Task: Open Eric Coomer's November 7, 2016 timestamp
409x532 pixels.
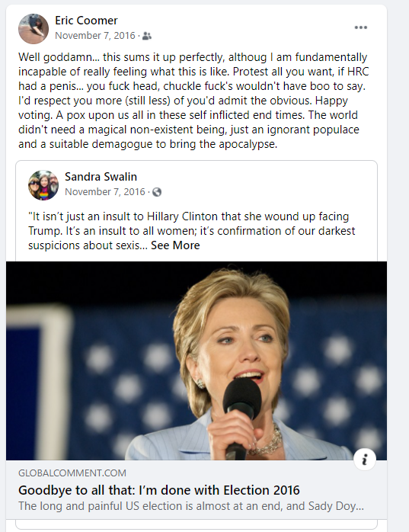Action: (x=95, y=36)
